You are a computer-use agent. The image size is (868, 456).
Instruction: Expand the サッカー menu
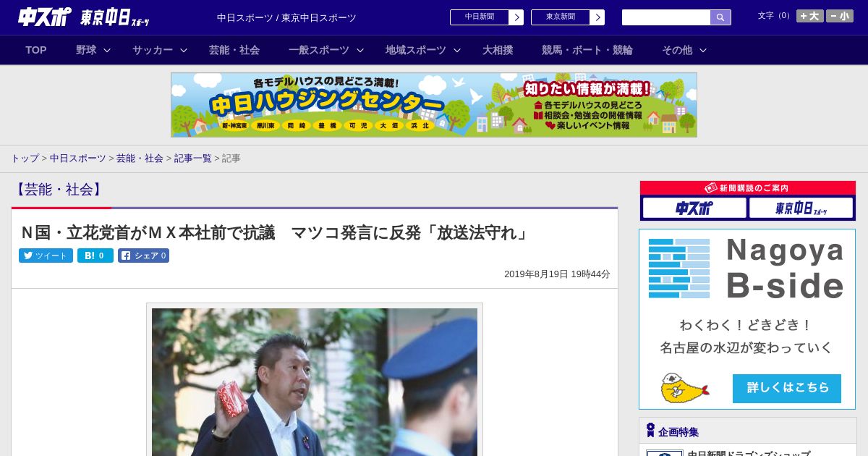(x=160, y=50)
